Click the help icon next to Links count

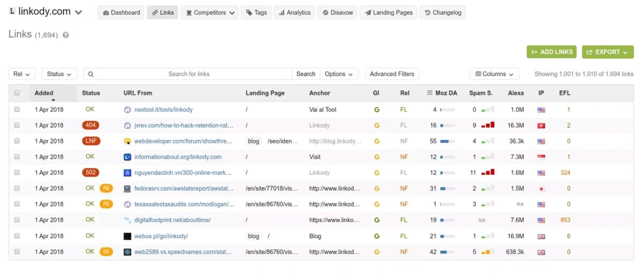[66, 35]
